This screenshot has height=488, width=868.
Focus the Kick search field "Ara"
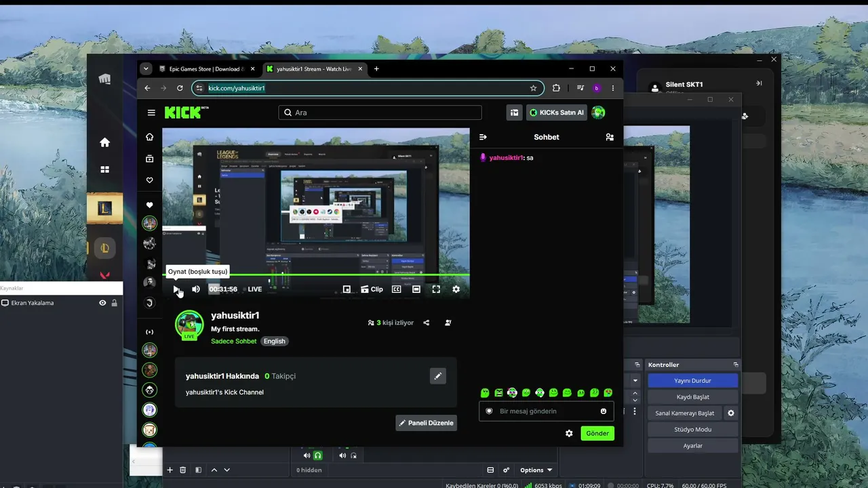coord(380,113)
